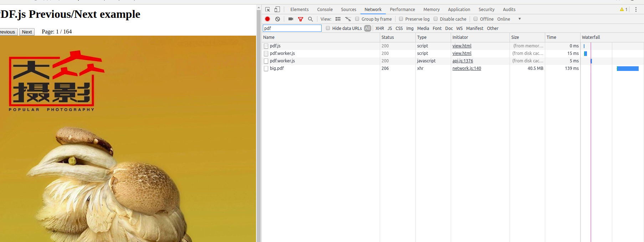Clear the network log

[277, 19]
